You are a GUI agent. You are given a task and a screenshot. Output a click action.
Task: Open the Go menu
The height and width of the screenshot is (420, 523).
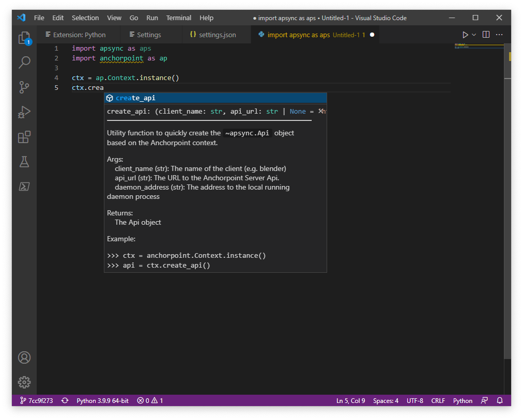[x=134, y=18]
